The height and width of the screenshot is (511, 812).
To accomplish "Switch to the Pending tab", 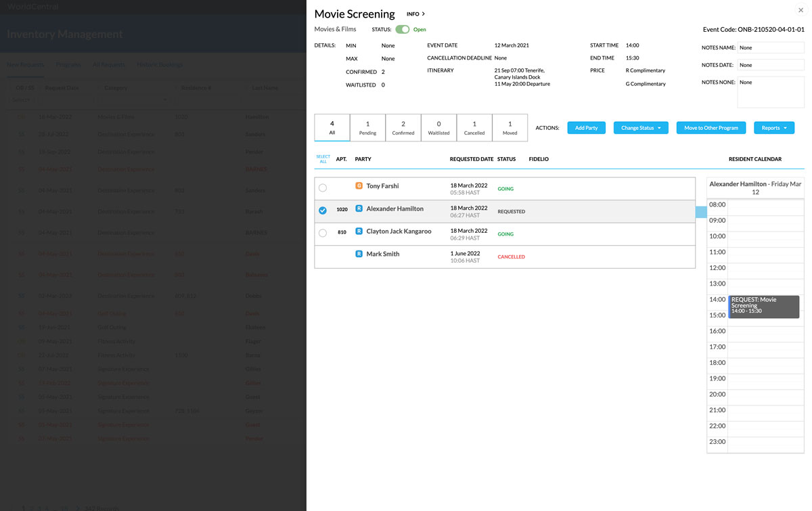I will pos(367,128).
